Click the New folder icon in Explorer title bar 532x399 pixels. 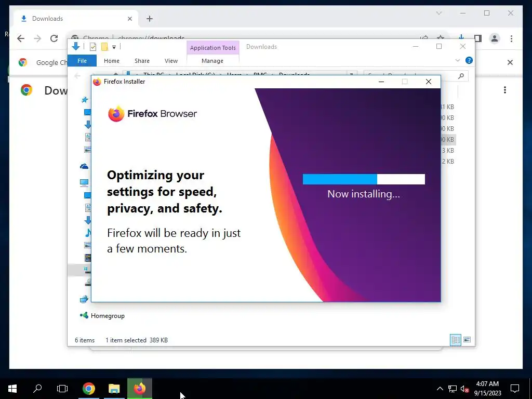(104, 47)
